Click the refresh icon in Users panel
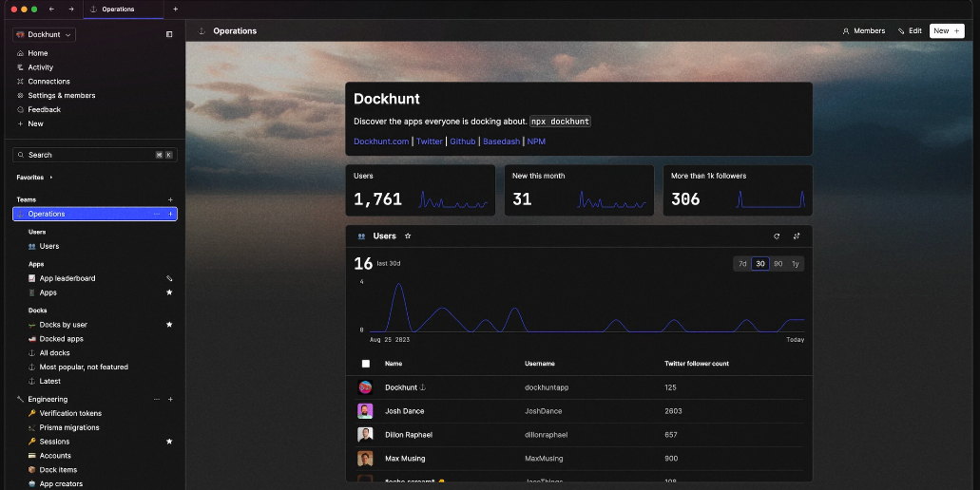This screenshot has height=490, width=980. click(777, 236)
